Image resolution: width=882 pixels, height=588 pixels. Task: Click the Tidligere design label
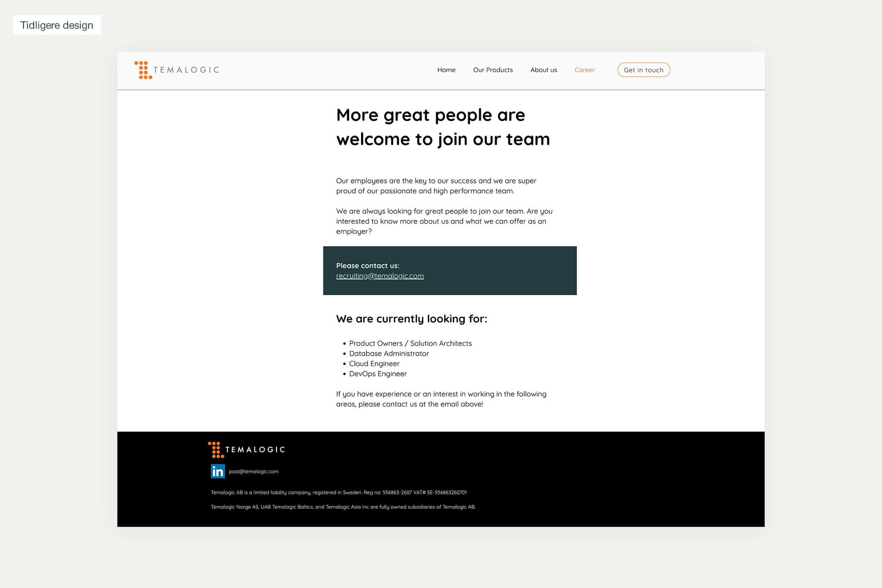tap(57, 25)
